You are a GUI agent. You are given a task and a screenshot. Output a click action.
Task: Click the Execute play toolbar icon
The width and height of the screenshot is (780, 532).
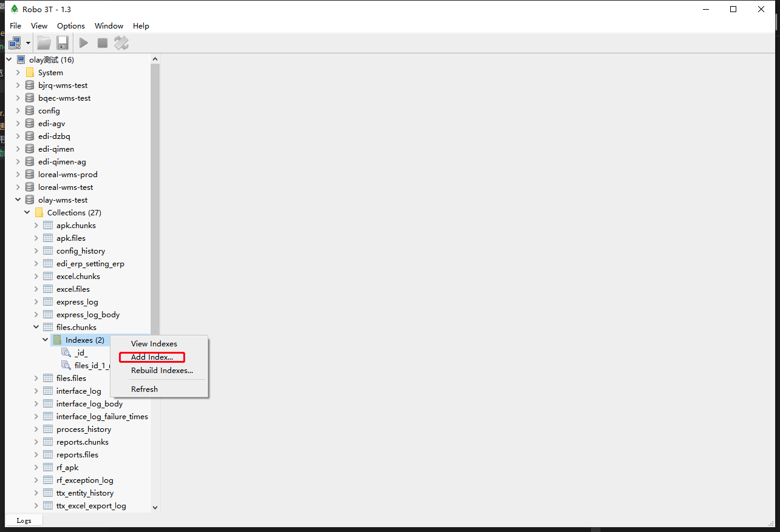click(x=84, y=43)
